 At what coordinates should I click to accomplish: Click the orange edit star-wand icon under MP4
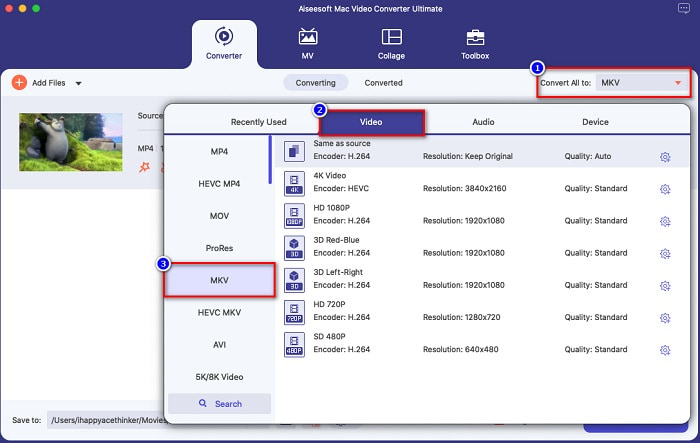click(144, 167)
